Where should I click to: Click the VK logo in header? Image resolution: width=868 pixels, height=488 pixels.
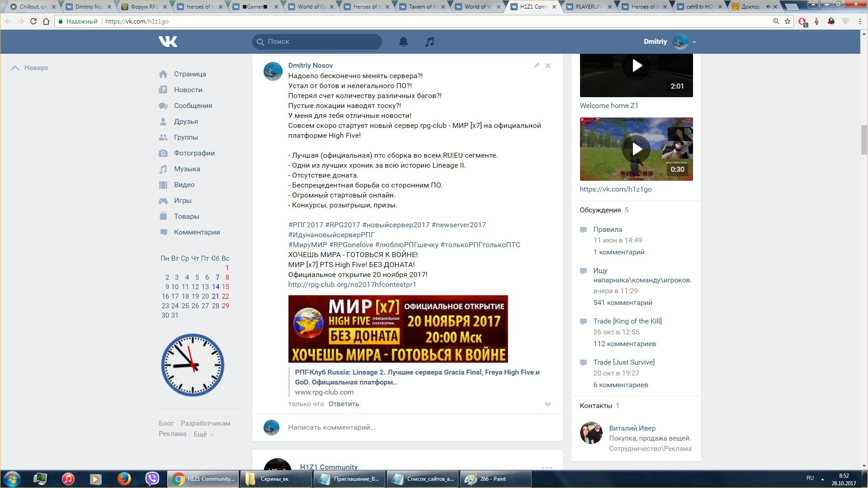point(168,42)
